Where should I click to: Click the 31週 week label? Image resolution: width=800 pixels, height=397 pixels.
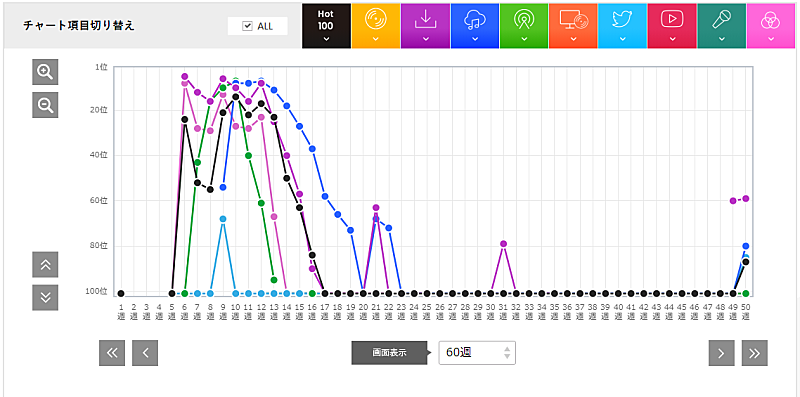[x=504, y=311]
